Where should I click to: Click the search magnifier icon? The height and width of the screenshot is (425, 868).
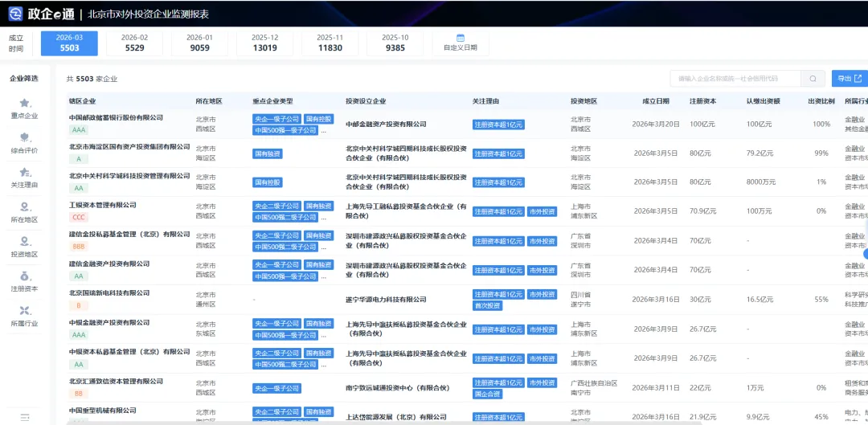813,79
